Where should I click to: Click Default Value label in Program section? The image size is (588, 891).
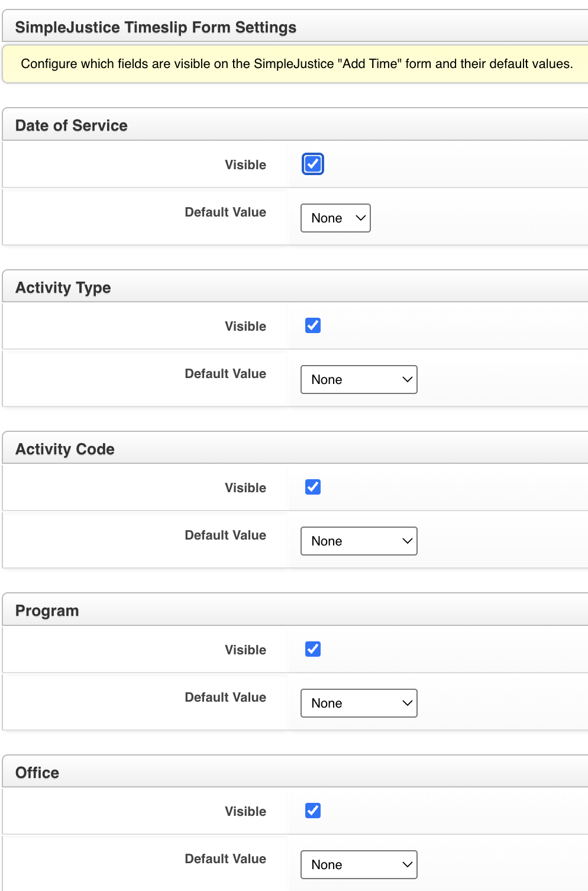pyautogui.click(x=225, y=697)
